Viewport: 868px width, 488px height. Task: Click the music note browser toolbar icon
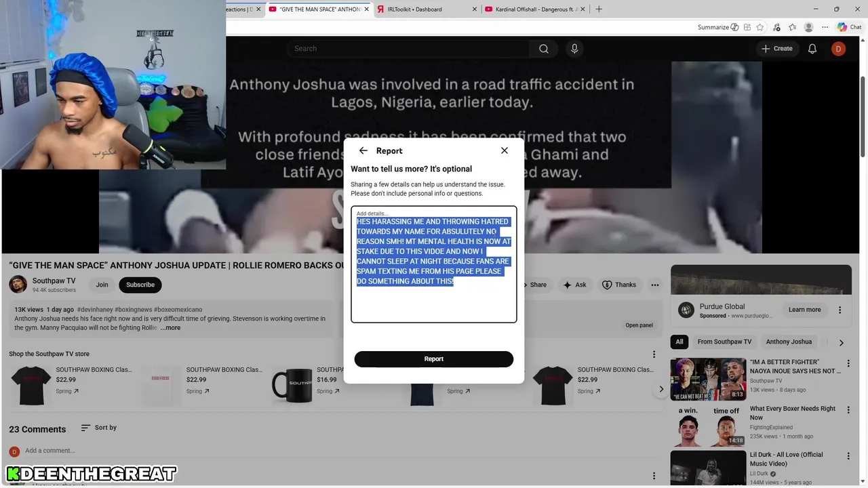click(x=776, y=27)
